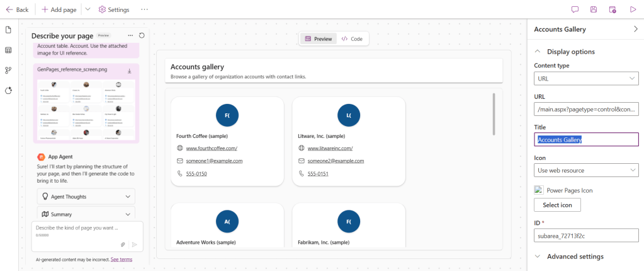Open the Data table icon in sidebar

(9, 50)
